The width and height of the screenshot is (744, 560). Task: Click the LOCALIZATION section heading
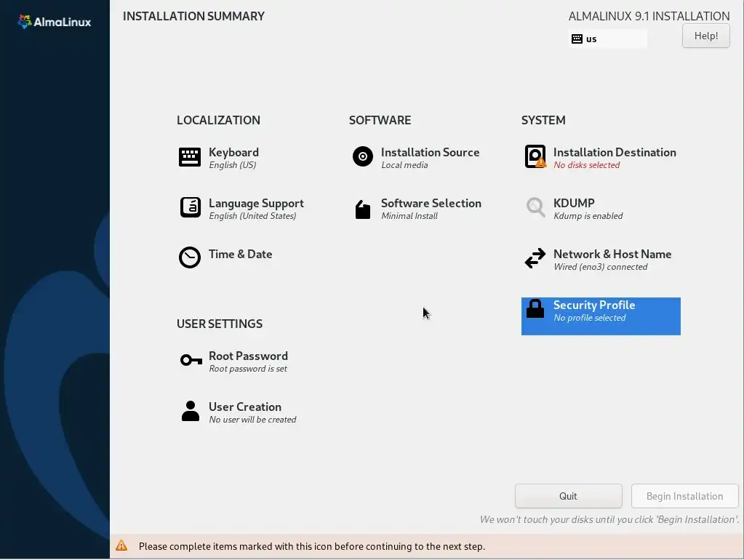point(218,120)
